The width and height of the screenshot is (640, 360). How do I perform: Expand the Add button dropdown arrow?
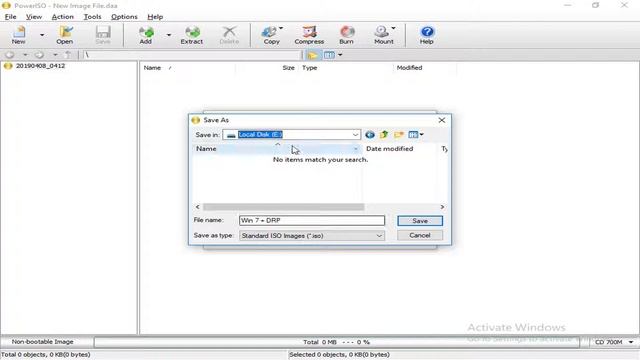click(169, 35)
